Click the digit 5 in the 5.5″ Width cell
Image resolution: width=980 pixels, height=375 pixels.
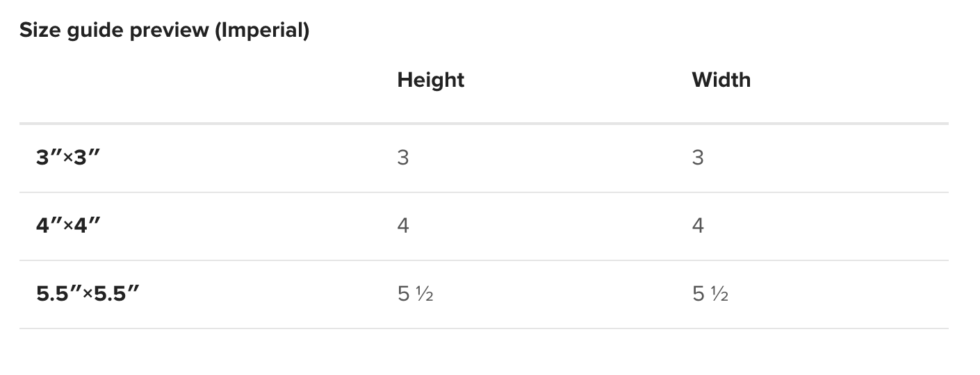[698, 294]
